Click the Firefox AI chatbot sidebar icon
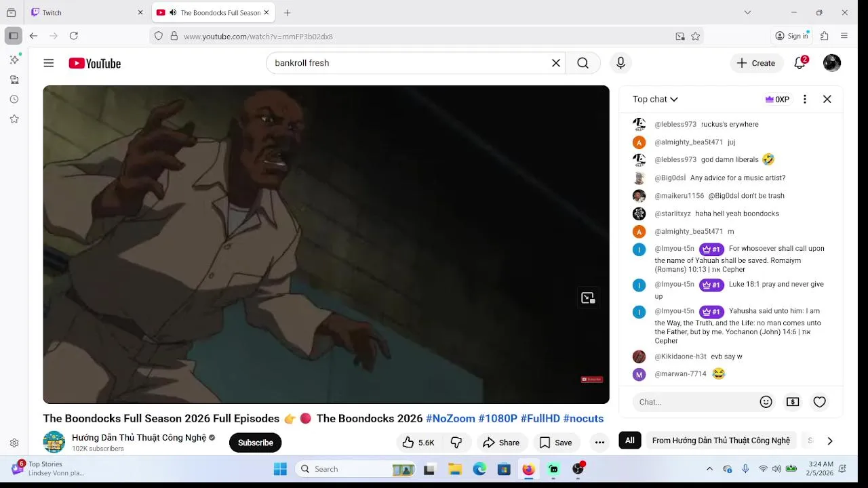868x488 pixels. click(14, 60)
